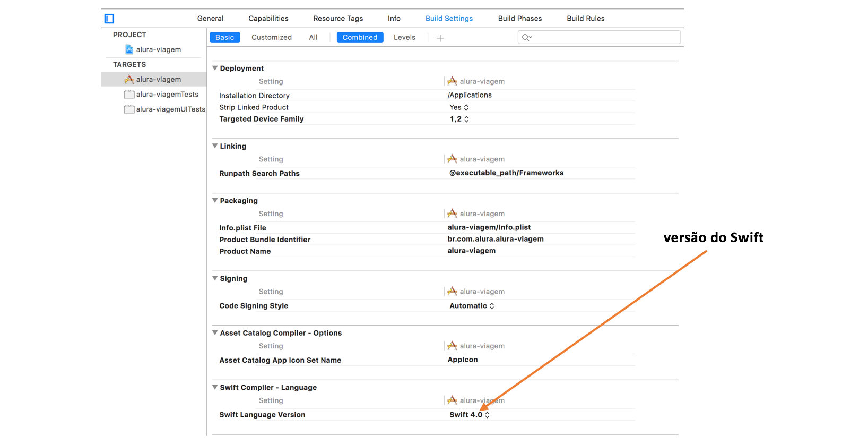Click the br.com.alura.alura-viagem bundle identifier value
The image size is (868, 444).
point(496,239)
